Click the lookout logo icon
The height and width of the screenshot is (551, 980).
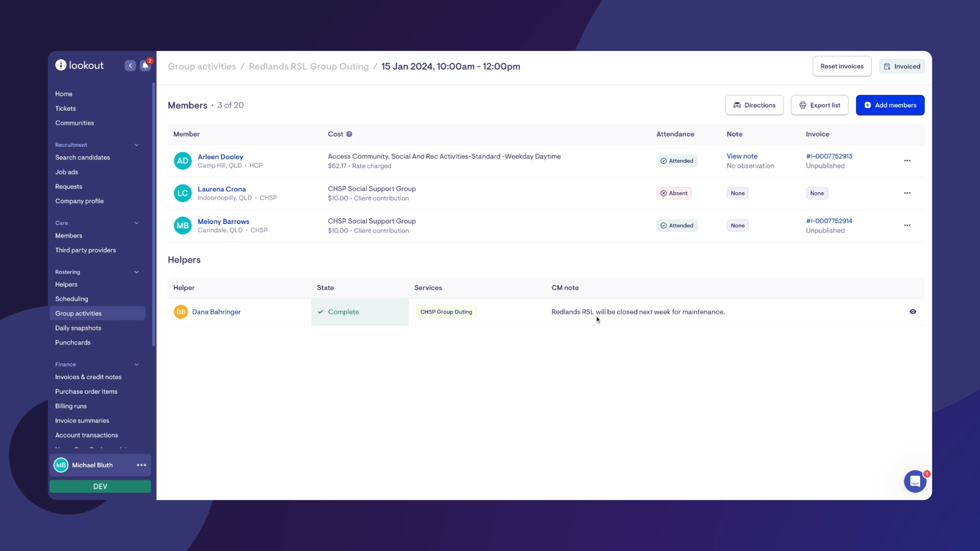(x=61, y=65)
